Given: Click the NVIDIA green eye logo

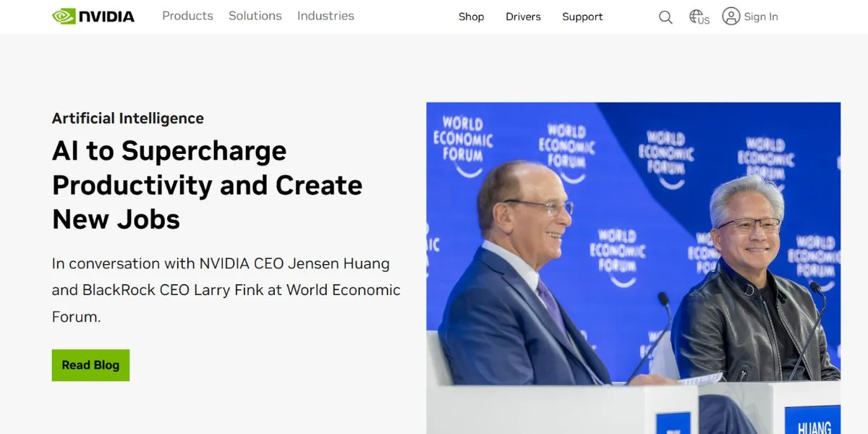Looking at the screenshot, I should tap(64, 16).
